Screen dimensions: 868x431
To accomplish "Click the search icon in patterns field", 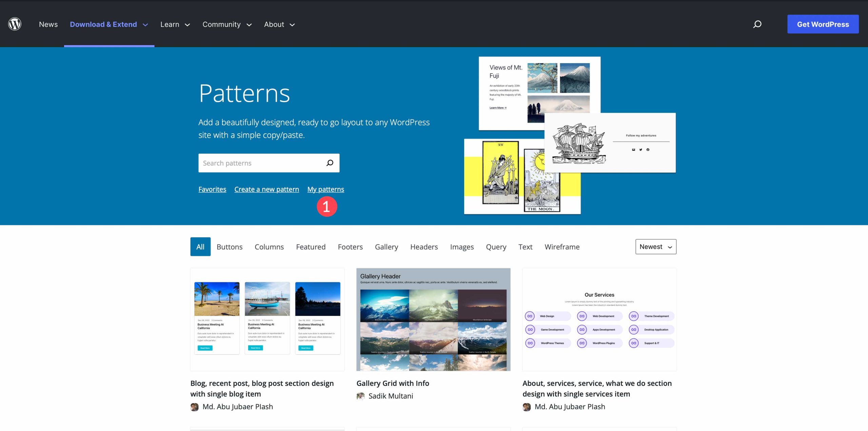I will tap(330, 162).
